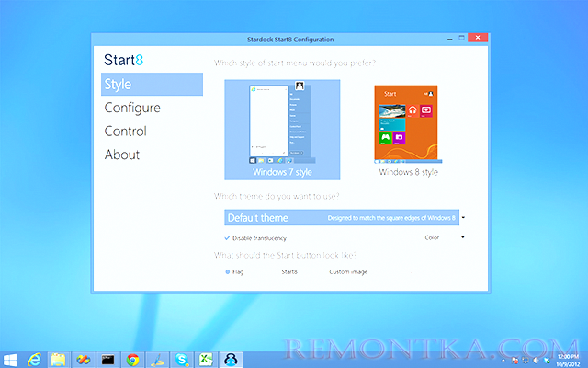Image resolution: width=588 pixels, height=368 pixels.
Task: Open the paint app taskbar icon after Chrome
Action: coord(157,360)
